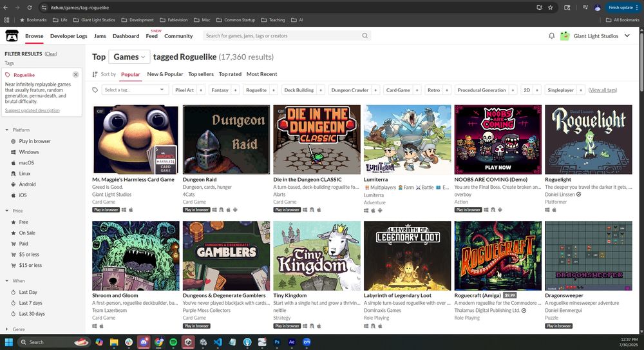Open Photoshop from the taskbar
The height and width of the screenshot is (350, 644).
coord(277,342)
